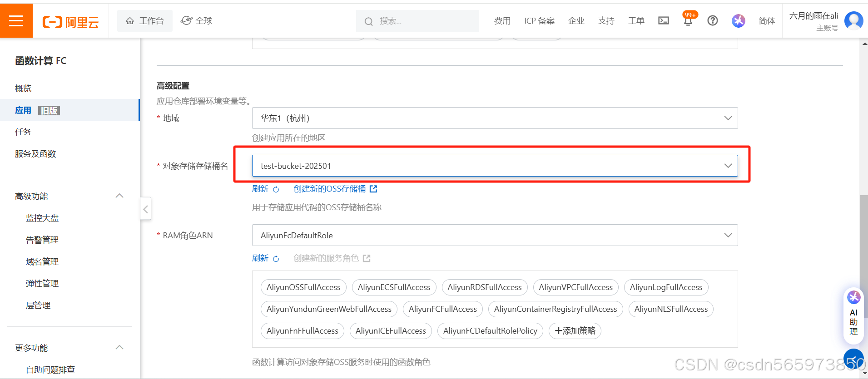
Task: Open the AI assistant icon in header
Action: coord(739,20)
